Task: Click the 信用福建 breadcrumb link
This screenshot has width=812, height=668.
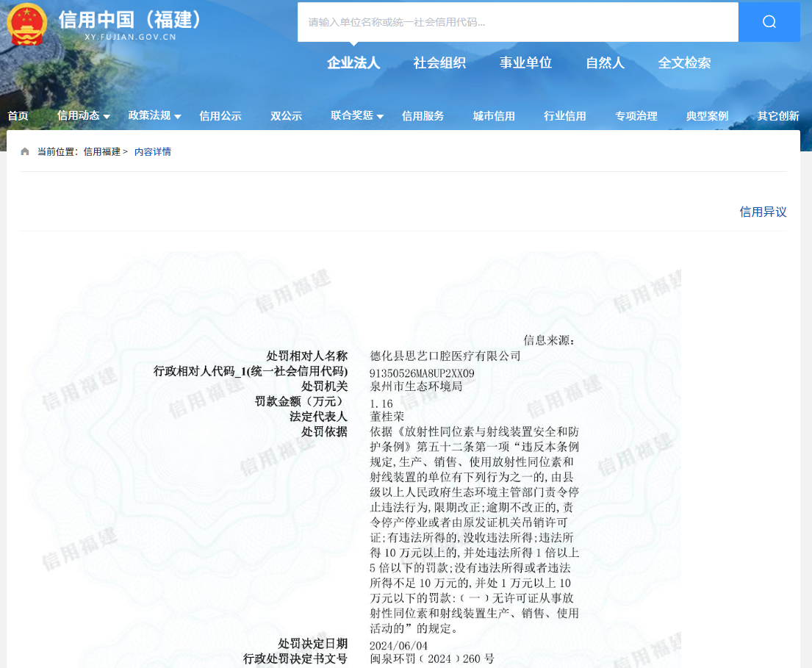Action: pos(102,151)
